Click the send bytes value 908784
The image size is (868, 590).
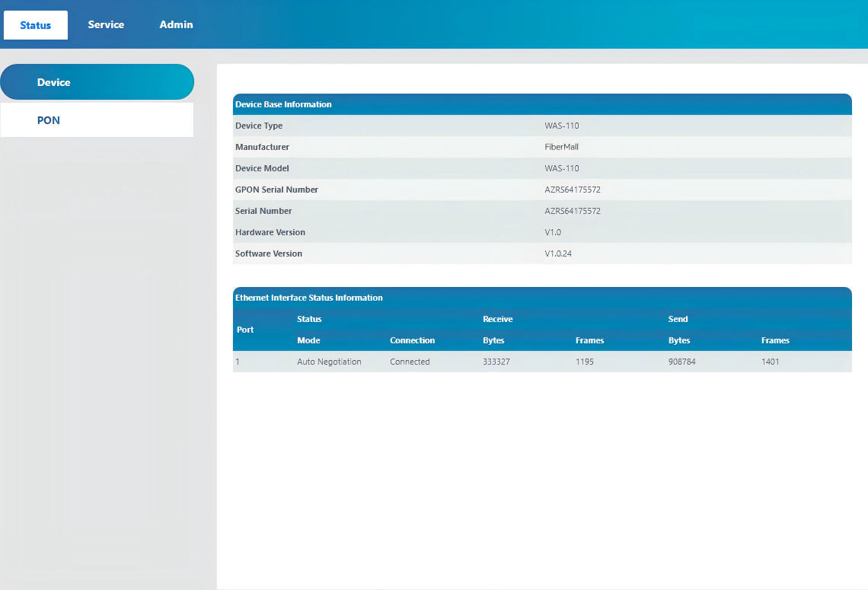point(681,362)
